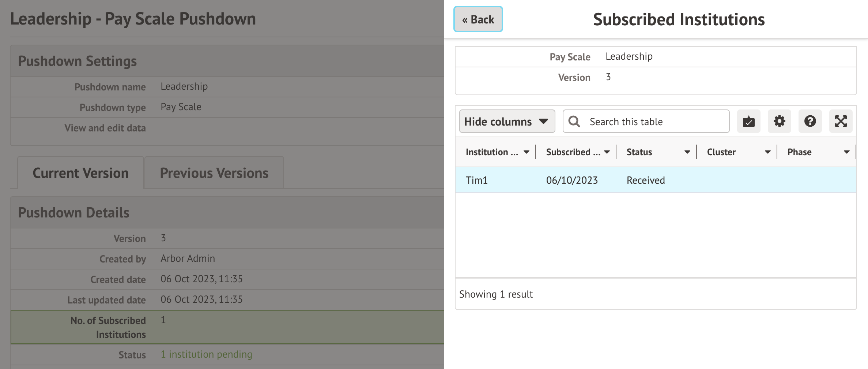
Task: Open Subscribed column dropdown arrow
Action: click(607, 152)
